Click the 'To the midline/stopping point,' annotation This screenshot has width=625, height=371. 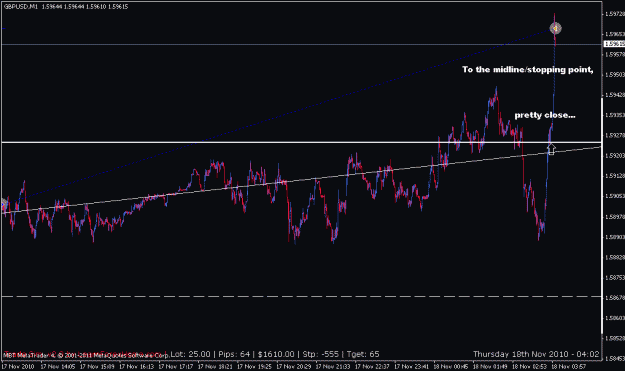click(528, 70)
